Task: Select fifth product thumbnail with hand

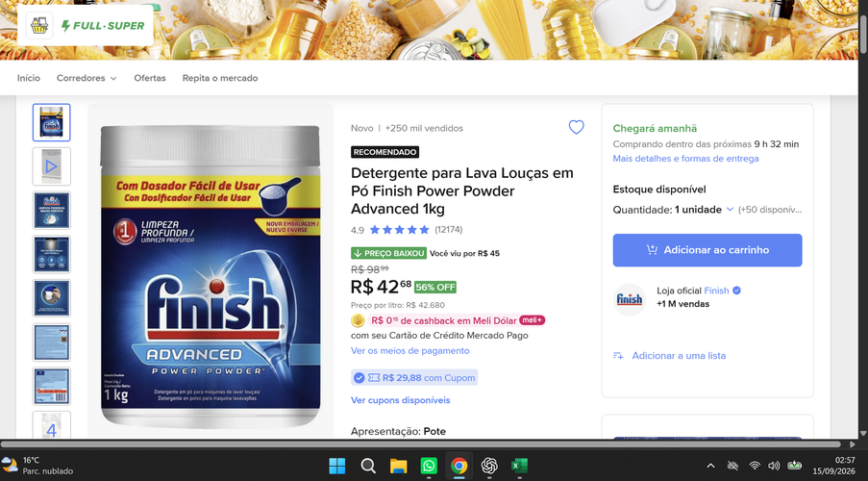Action: pyautogui.click(x=52, y=298)
